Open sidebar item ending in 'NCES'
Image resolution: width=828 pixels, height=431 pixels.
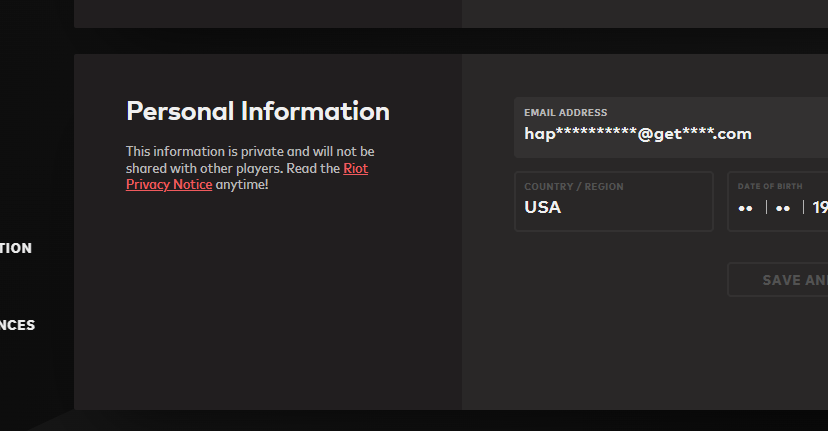pyautogui.click(x=17, y=325)
